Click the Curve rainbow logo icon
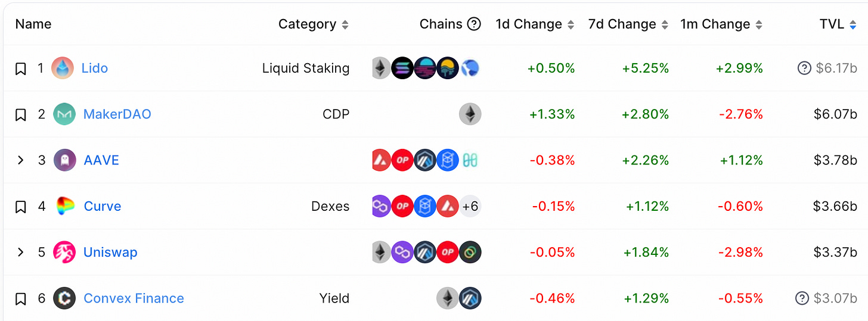 64,206
